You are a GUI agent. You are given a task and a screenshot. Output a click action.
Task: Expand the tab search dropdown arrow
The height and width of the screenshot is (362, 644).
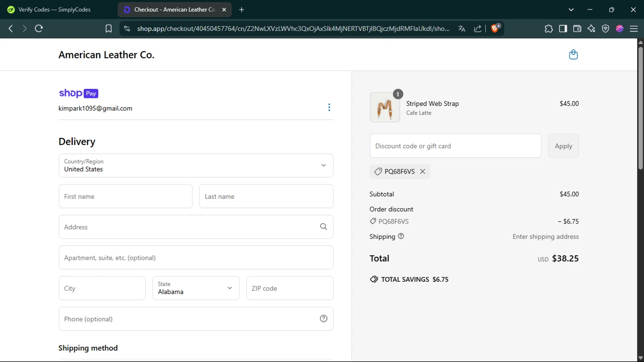pos(571,9)
